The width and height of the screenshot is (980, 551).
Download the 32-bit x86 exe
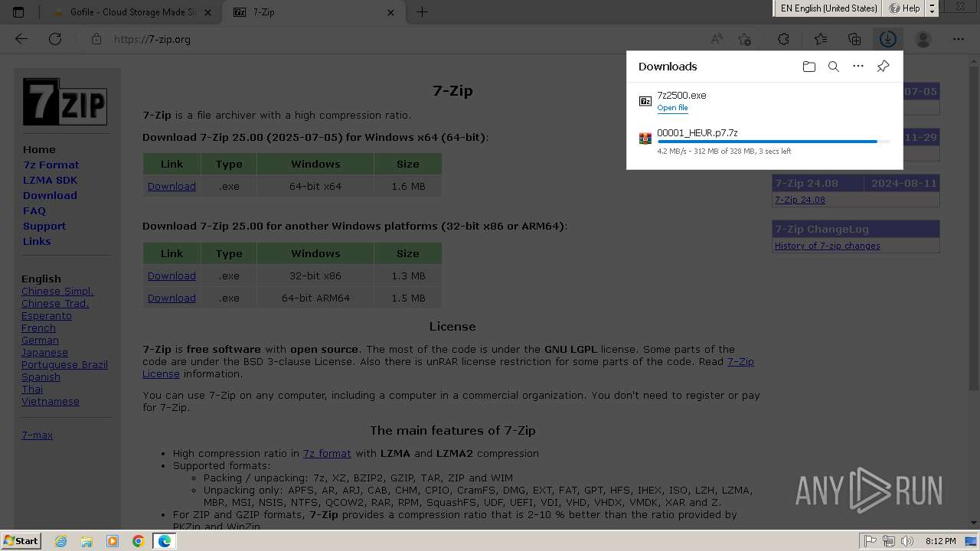click(x=171, y=275)
